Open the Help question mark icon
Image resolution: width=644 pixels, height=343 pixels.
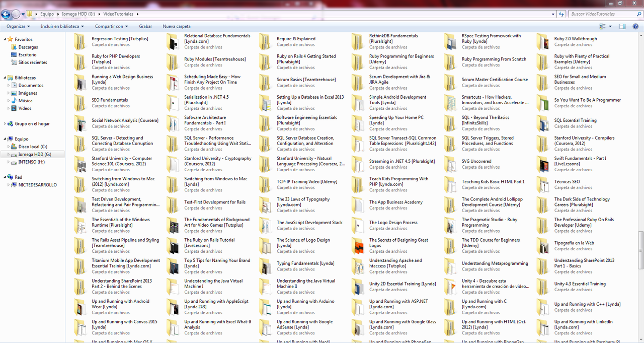[x=635, y=26]
